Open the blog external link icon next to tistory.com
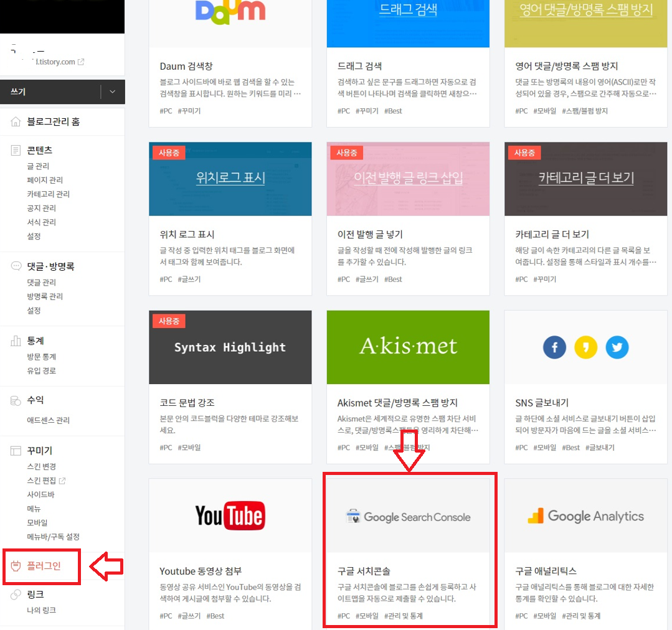Image resolution: width=672 pixels, height=630 pixels. [x=80, y=62]
